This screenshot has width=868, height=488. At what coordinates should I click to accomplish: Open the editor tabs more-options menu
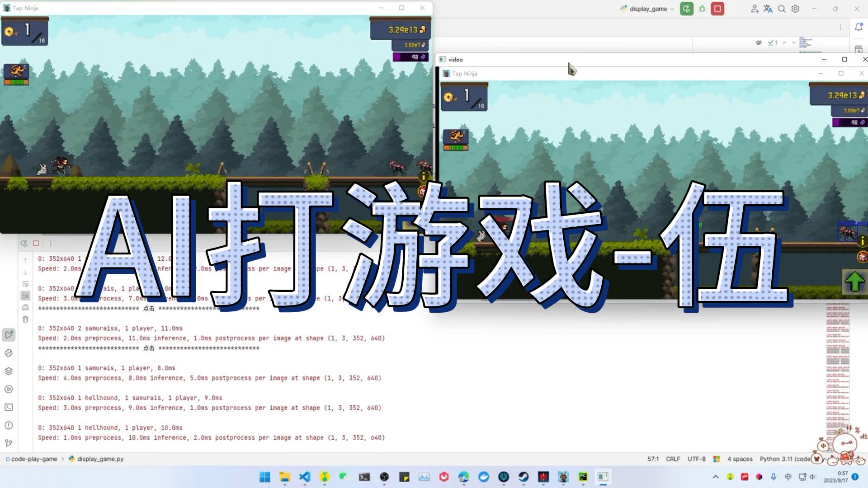point(840,27)
